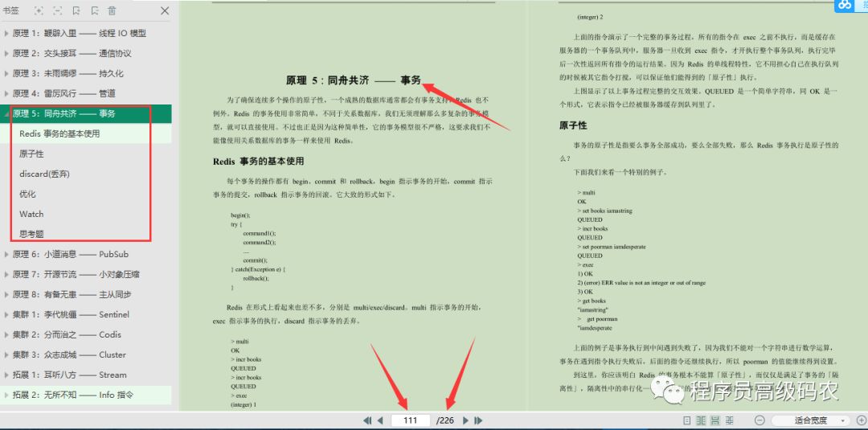Expand 原理 7: 开源节流 bookmark arrow
Screen dimensions: 868x430
point(6,275)
